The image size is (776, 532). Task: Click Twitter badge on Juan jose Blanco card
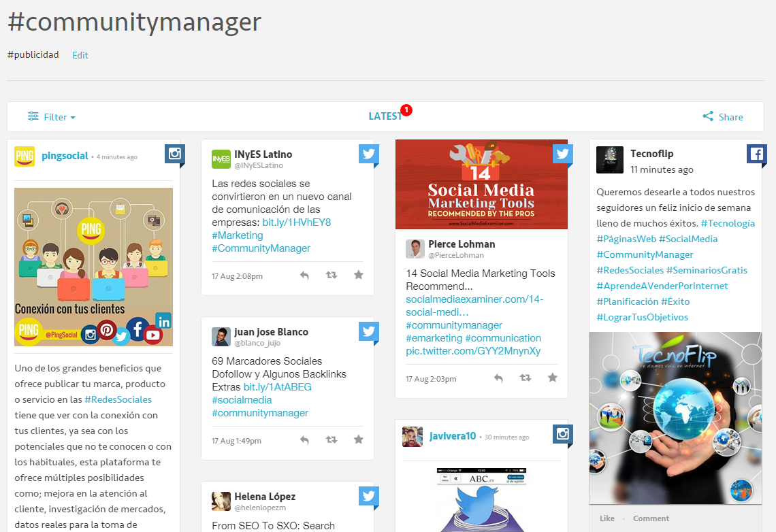tap(369, 331)
